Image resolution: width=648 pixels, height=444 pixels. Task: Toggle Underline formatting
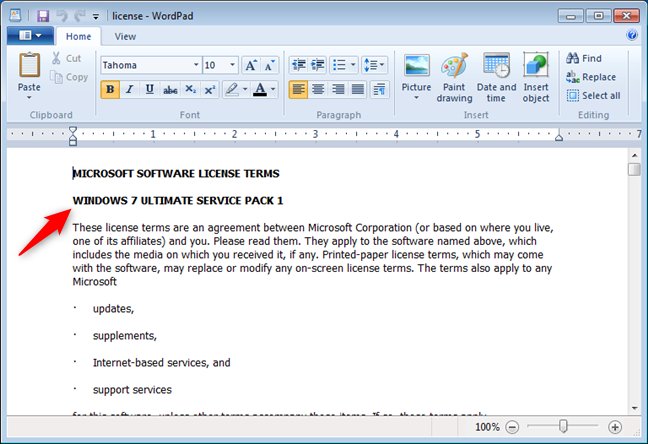(x=150, y=89)
